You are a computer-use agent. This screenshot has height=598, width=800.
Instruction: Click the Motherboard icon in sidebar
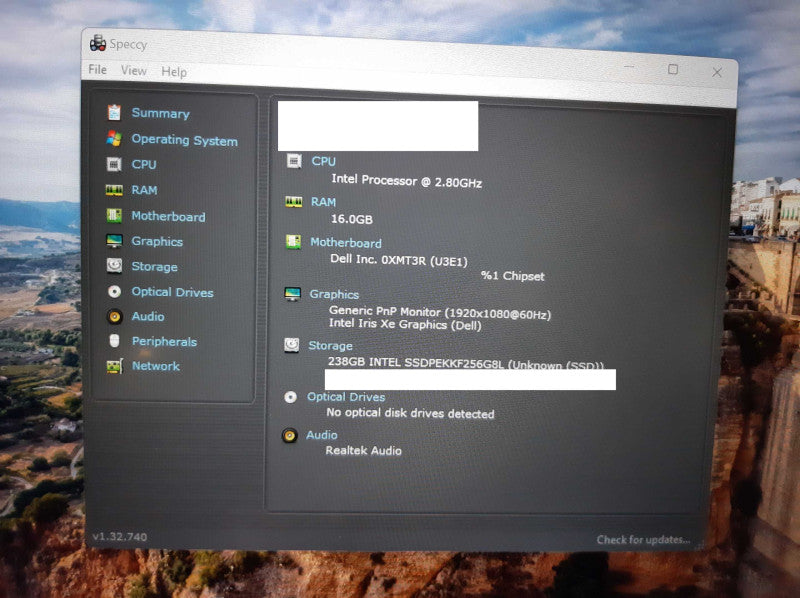click(114, 215)
